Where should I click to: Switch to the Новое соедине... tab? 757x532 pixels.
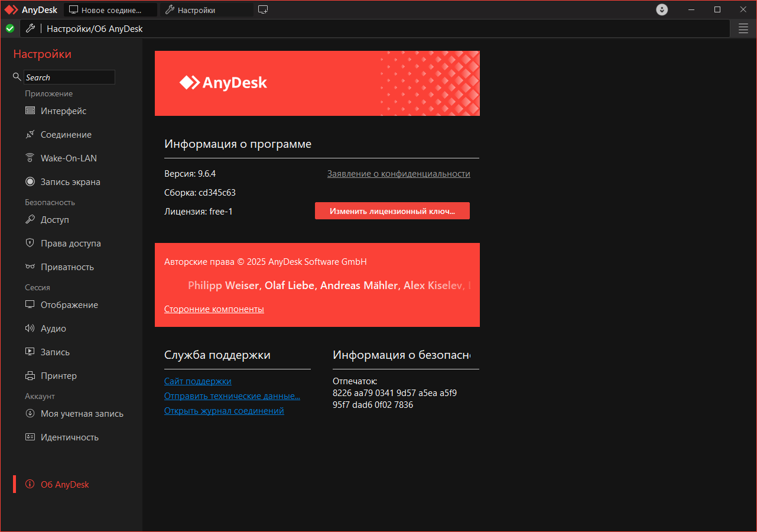(x=111, y=10)
